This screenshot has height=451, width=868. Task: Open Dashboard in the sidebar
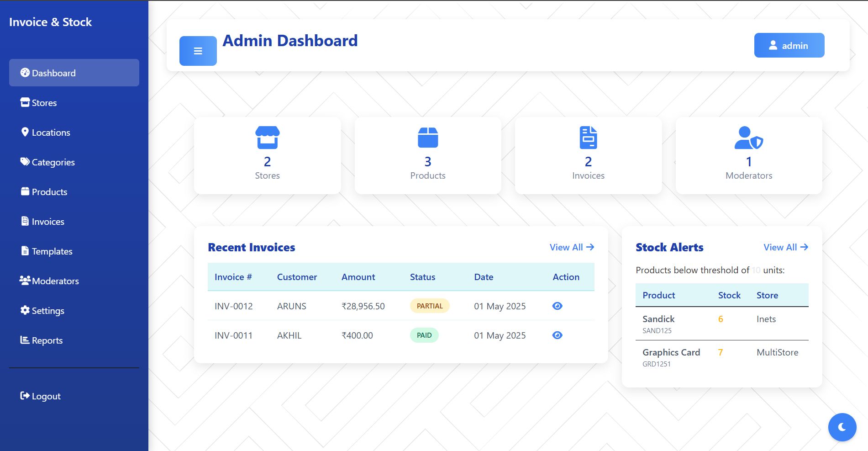click(x=74, y=73)
